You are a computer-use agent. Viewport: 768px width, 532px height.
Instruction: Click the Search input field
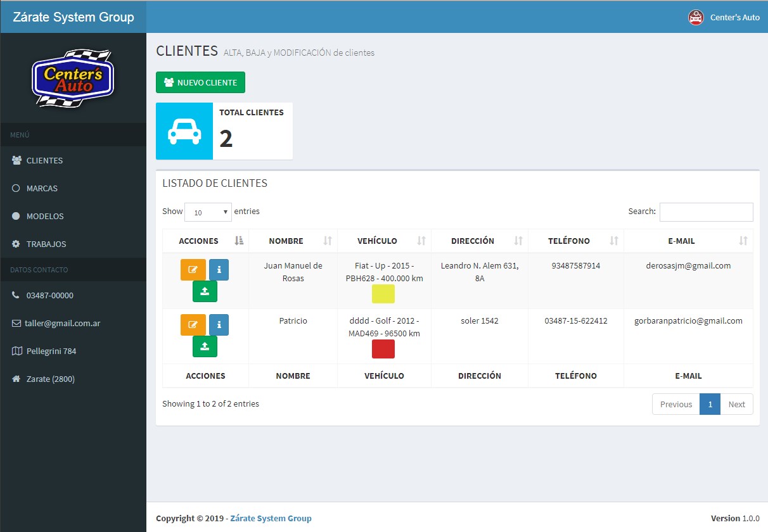click(x=706, y=212)
